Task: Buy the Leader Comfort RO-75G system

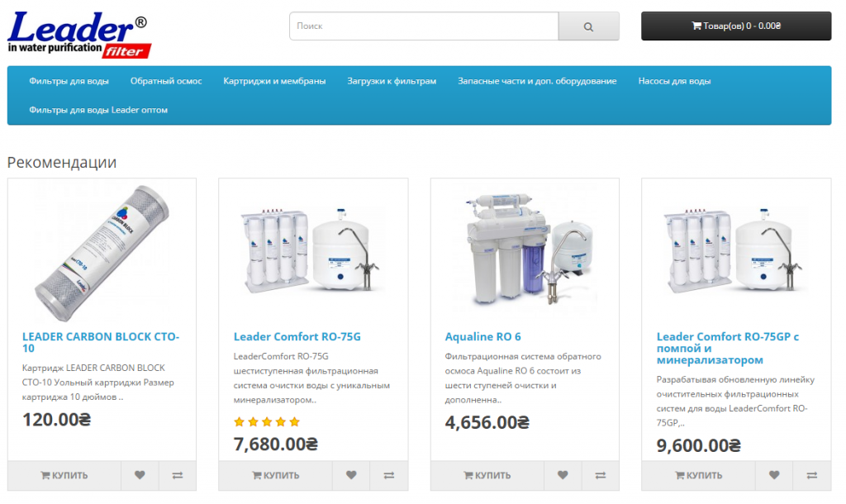Action: click(x=276, y=475)
